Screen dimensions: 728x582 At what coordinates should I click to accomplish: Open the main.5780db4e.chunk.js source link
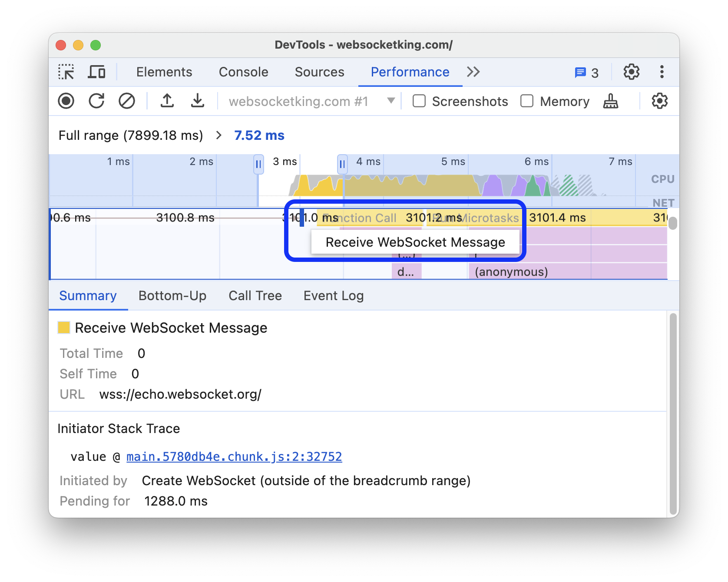coord(234,456)
